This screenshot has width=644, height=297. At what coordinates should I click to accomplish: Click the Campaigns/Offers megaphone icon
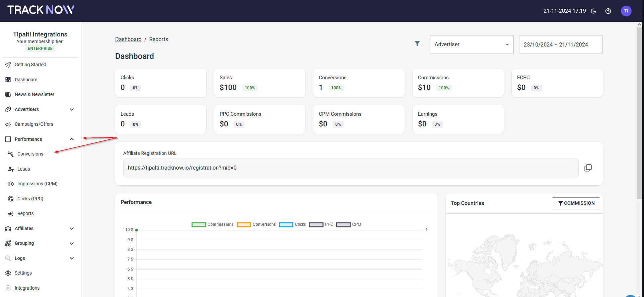8,124
